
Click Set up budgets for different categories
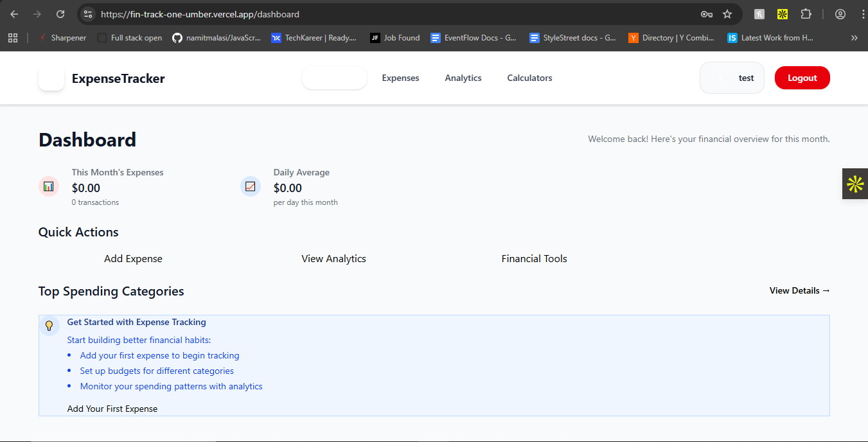coord(157,371)
